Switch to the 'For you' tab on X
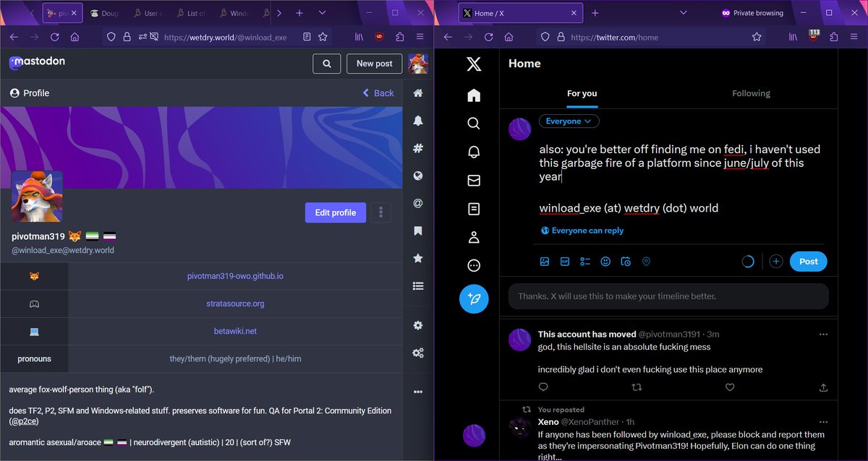 (582, 93)
